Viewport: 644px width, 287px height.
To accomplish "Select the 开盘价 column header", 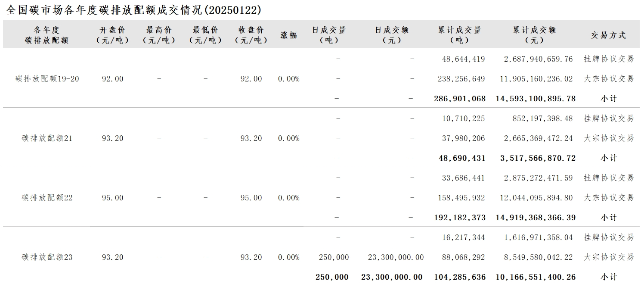I will pos(112,35).
